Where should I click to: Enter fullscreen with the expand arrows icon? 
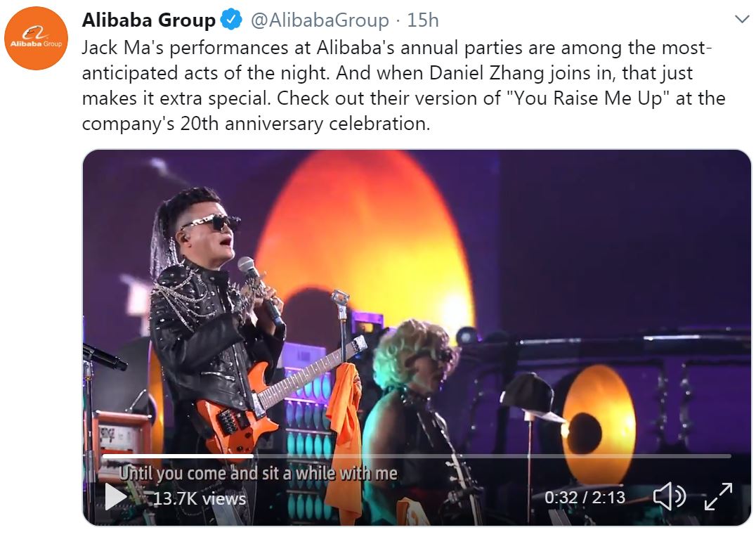pyautogui.click(x=718, y=497)
